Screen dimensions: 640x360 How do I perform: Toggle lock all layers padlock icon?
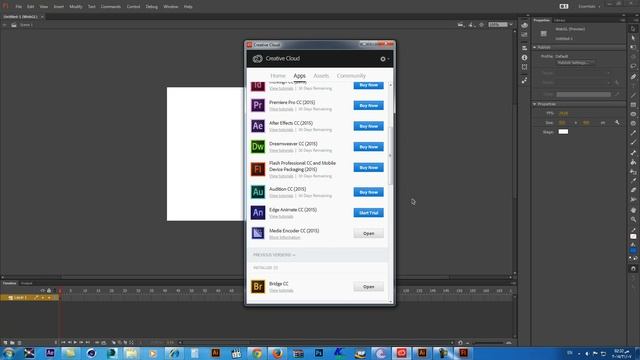pos(49,290)
